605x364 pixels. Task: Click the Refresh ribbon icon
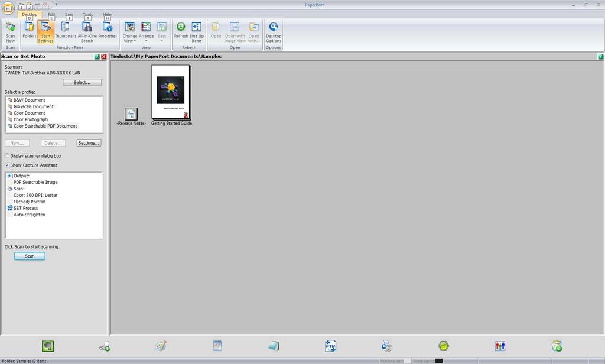[181, 30]
